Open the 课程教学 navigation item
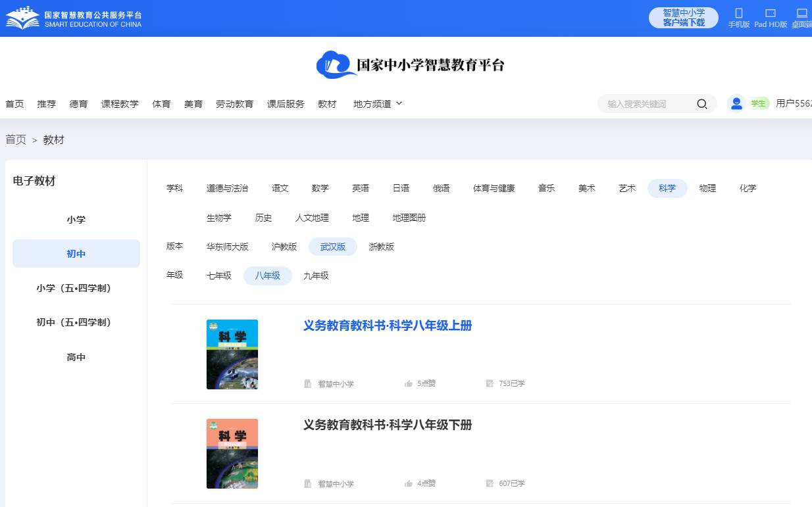812x507 pixels. (120, 104)
